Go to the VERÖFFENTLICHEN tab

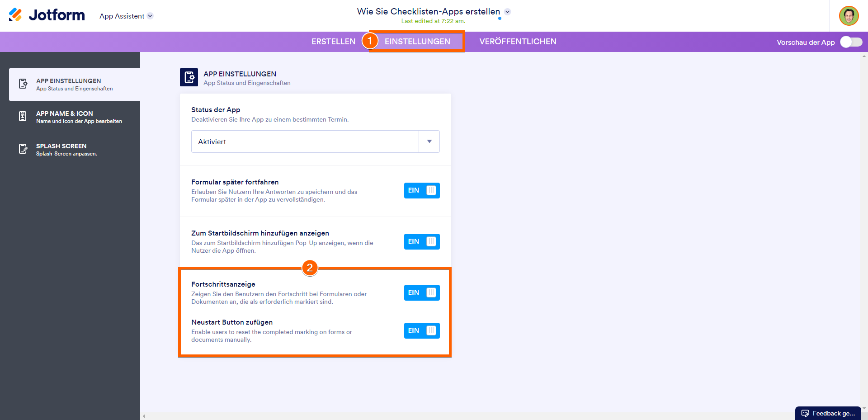click(x=518, y=42)
